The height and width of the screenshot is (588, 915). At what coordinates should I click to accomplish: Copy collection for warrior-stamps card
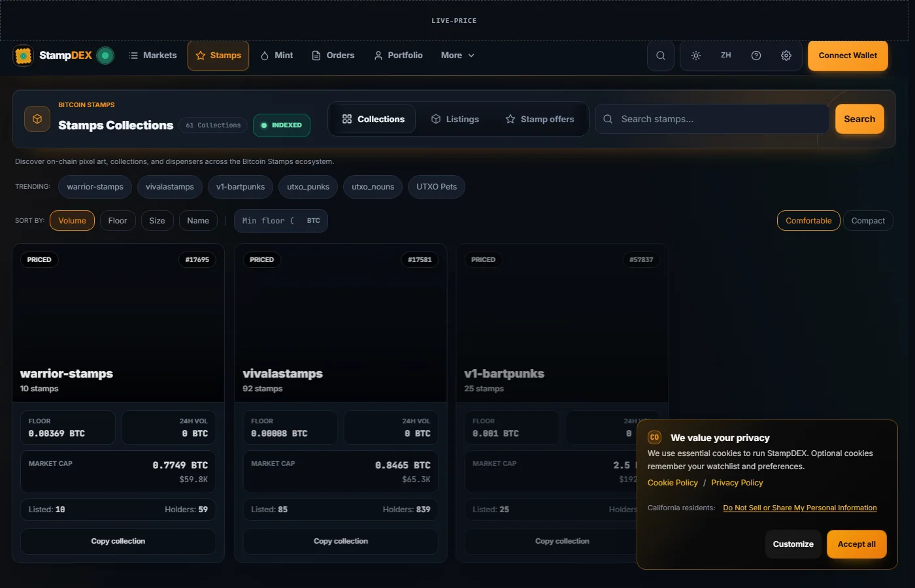click(x=118, y=542)
